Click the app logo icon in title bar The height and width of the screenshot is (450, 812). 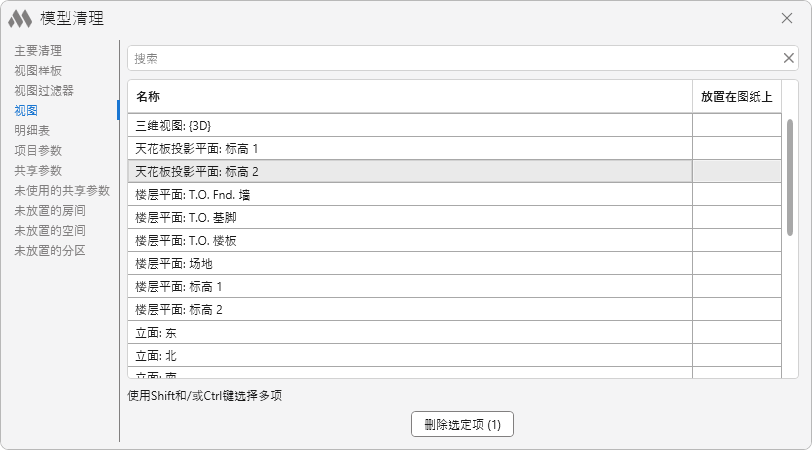tap(20, 18)
